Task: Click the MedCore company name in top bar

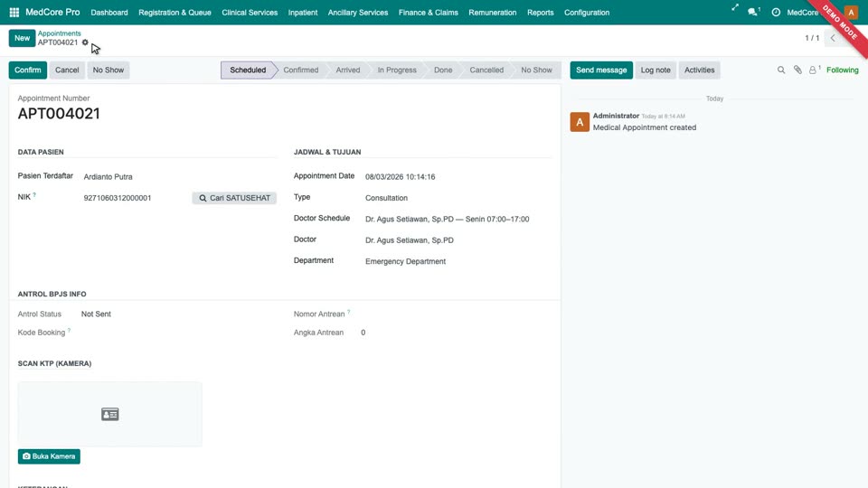Action: tap(803, 12)
